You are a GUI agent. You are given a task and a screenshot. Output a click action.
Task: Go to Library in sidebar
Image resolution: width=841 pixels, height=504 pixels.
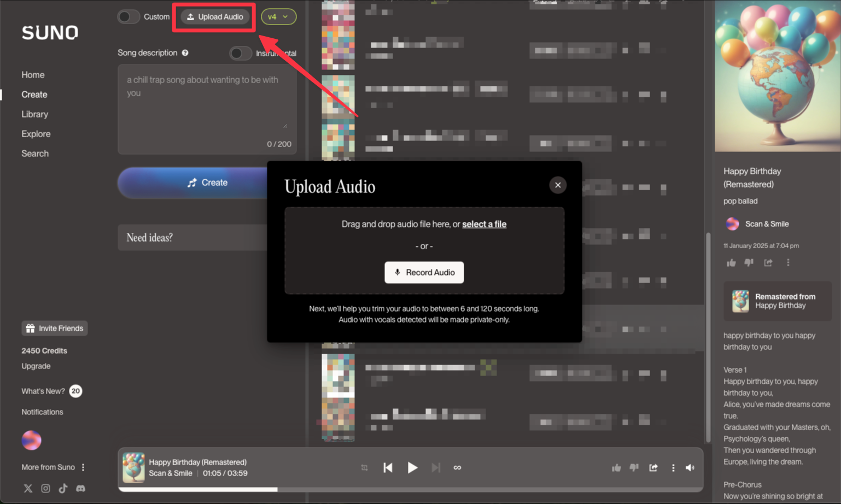[34, 114]
